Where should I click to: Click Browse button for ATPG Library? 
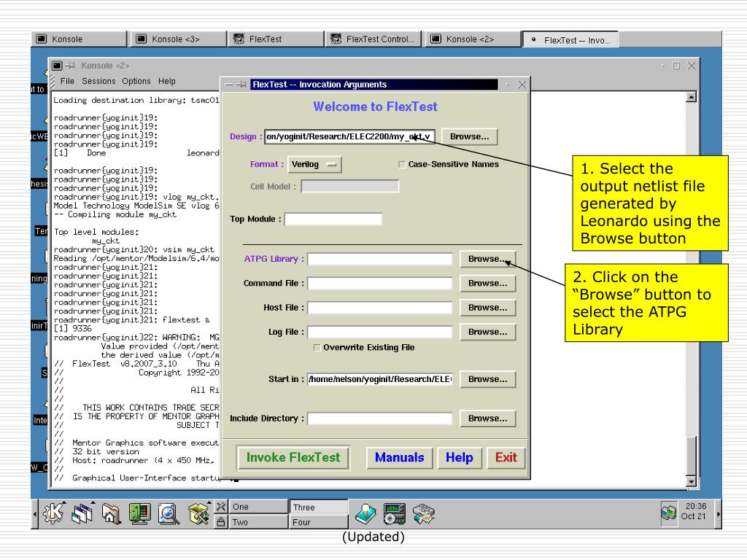pyautogui.click(x=488, y=259)
